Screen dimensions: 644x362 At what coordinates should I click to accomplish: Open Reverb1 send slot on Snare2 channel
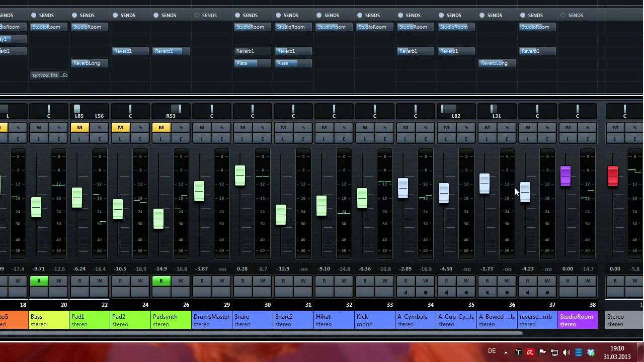tap(293, 51)
